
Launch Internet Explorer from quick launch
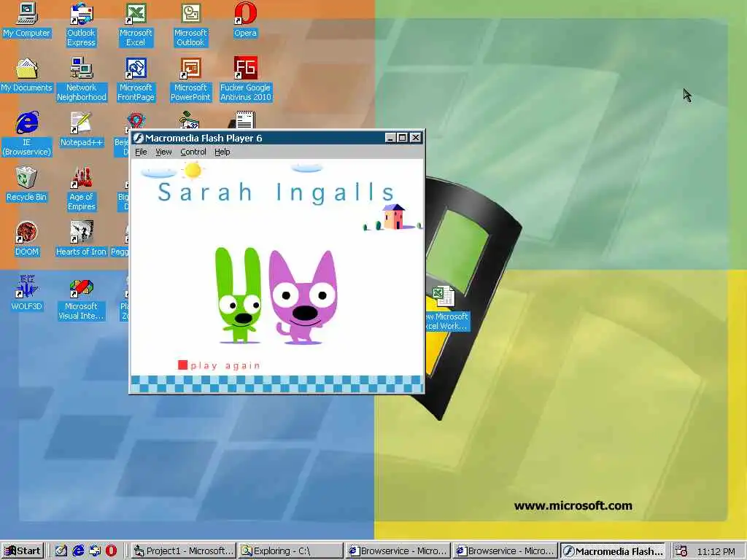[78, 551]
